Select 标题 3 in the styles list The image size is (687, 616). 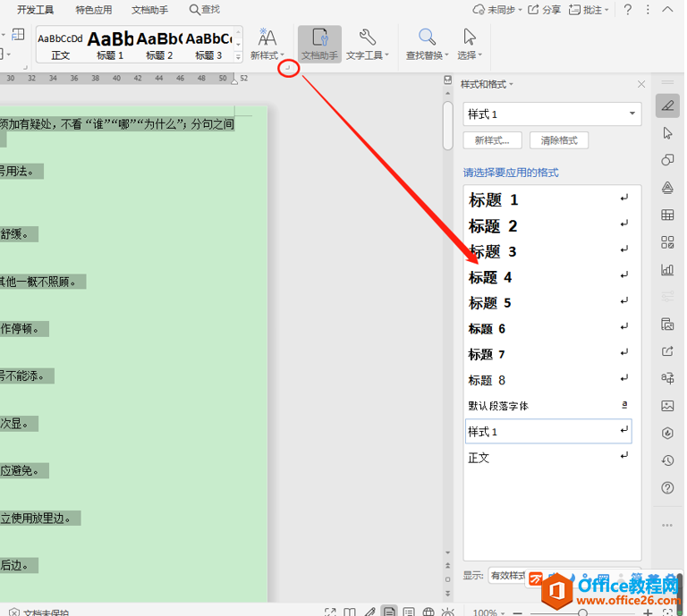pos(548,252)
